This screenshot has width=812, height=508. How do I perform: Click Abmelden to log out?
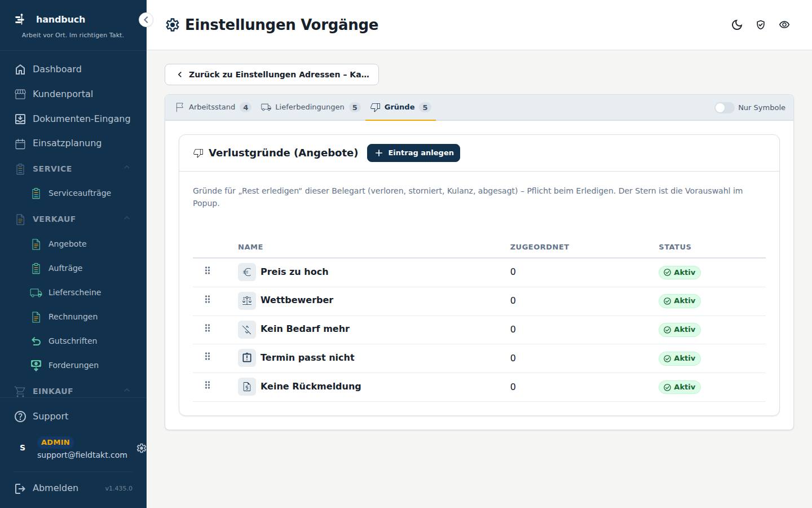point(47,488)
